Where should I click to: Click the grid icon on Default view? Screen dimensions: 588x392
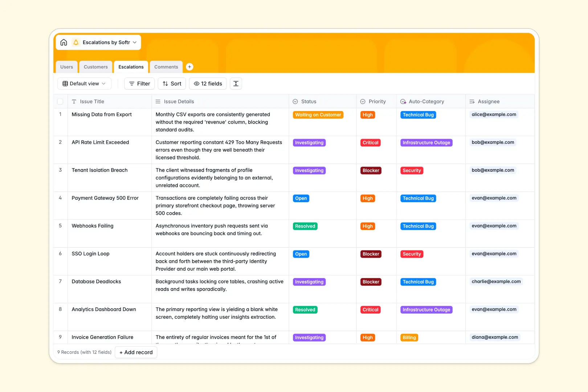(x=64, y=83)
